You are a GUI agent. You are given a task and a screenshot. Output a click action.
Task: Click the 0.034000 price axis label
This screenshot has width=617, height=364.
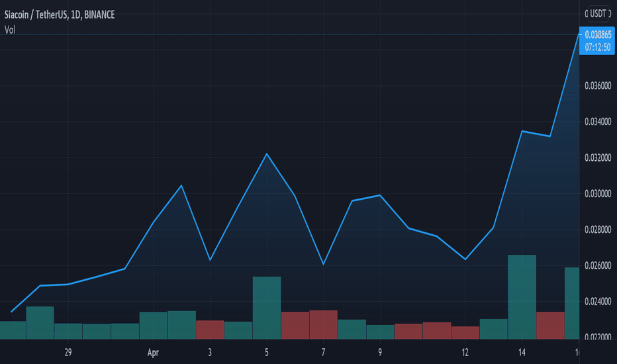tap(598, 122)
